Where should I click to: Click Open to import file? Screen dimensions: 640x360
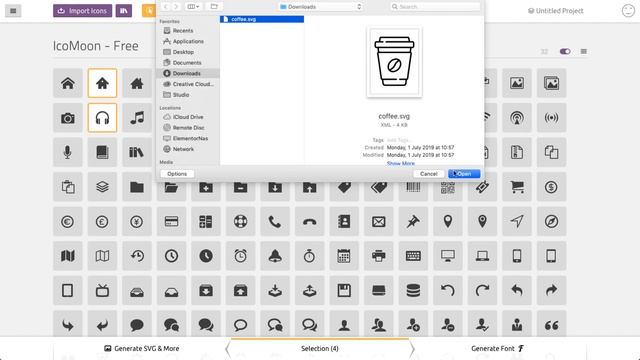click(464, 174)
